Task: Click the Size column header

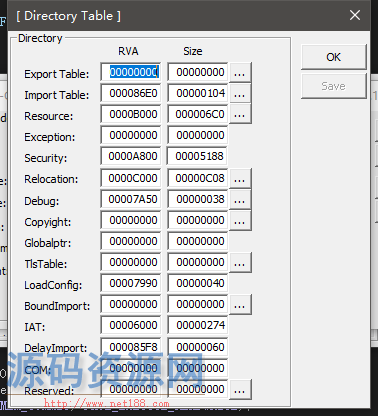Action: (x=193, y=51)
